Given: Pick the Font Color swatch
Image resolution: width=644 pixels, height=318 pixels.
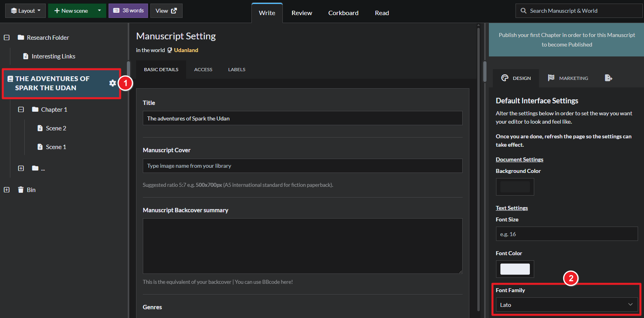Looking at the screenshot, I should [x=515, y=269].
